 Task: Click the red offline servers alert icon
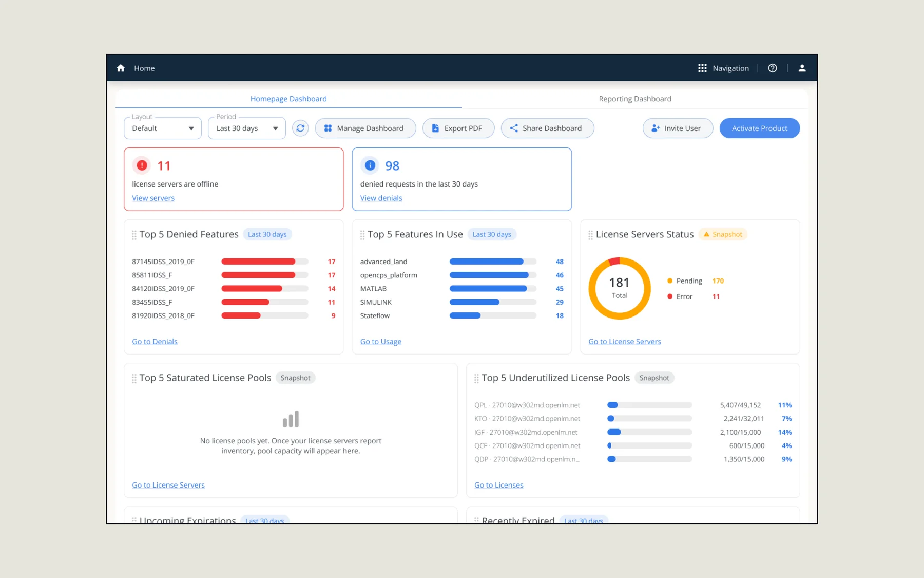coord(142,165)
